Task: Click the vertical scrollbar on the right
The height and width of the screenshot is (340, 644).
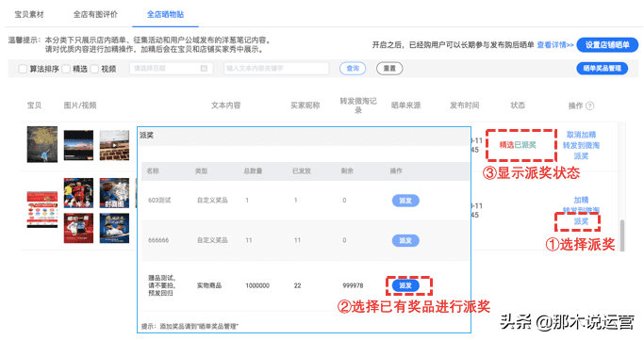Action: click(622, 235)
